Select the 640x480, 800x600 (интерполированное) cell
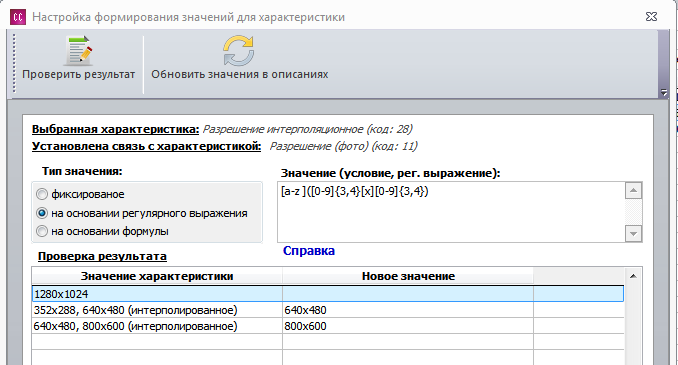Image resolution: width=678 pixels, height=365 pixels. tap(157, 326)
